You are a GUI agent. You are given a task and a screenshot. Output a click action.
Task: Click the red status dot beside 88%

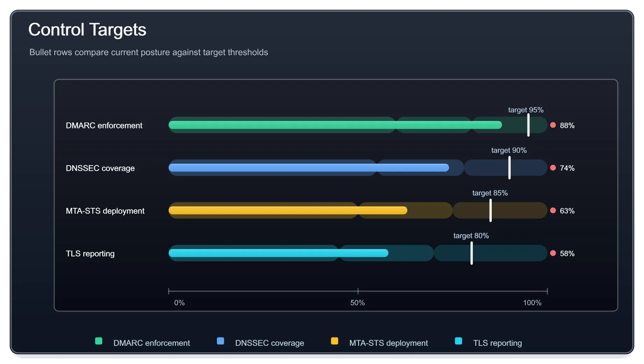(x=553, y=125)
